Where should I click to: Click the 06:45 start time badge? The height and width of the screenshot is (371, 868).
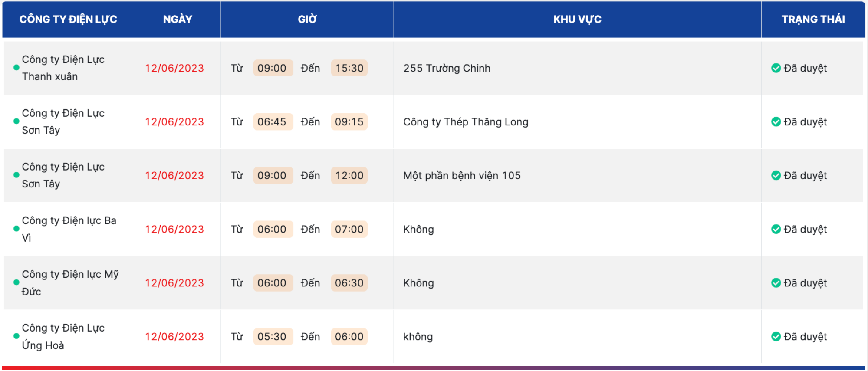tap(272, 122)
